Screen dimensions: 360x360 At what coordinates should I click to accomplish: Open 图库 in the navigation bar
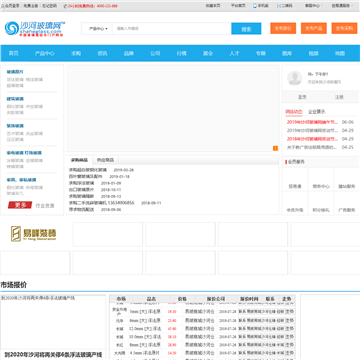click(287, 53)
